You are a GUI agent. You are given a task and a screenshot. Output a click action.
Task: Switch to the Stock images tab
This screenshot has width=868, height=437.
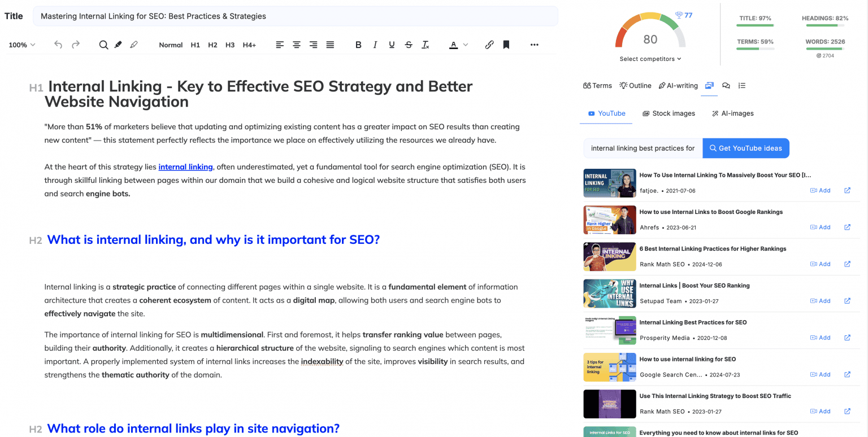point(669,113)
